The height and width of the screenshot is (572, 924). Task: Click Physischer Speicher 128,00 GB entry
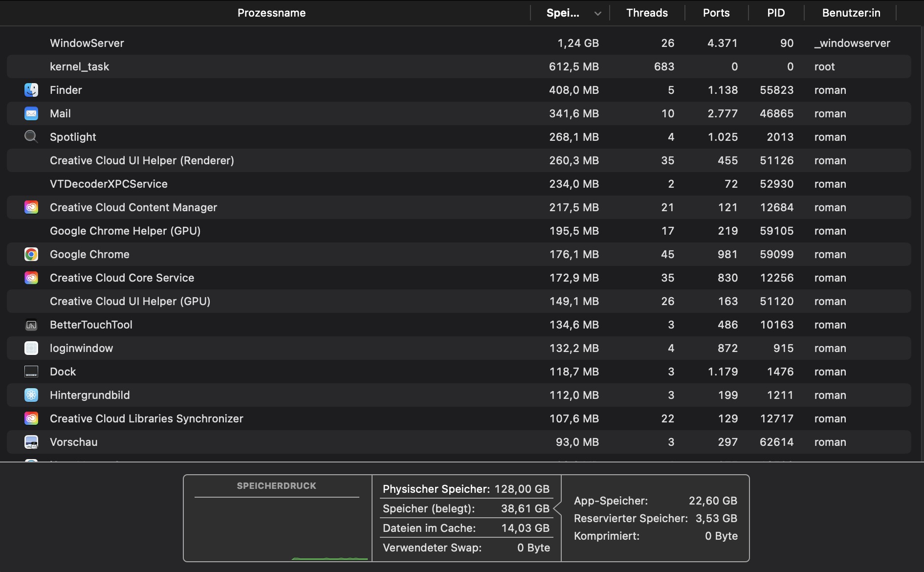pyautogui.click(x=466, y=489)
